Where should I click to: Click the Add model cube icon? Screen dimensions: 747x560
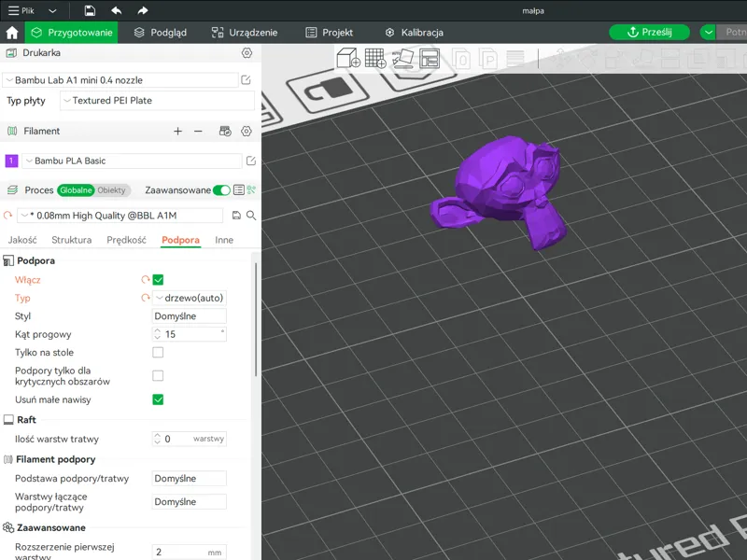pos(348,59)
